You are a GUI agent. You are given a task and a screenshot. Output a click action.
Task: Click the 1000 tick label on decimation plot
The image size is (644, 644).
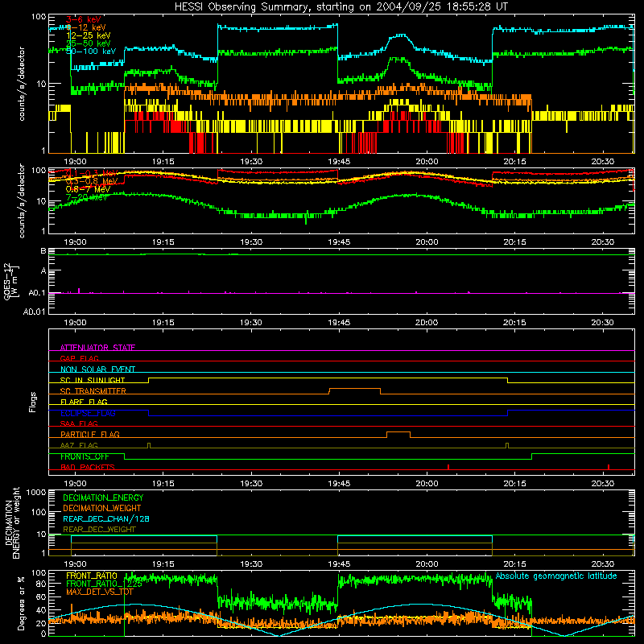pyautogui.click(x=36, y=492)
